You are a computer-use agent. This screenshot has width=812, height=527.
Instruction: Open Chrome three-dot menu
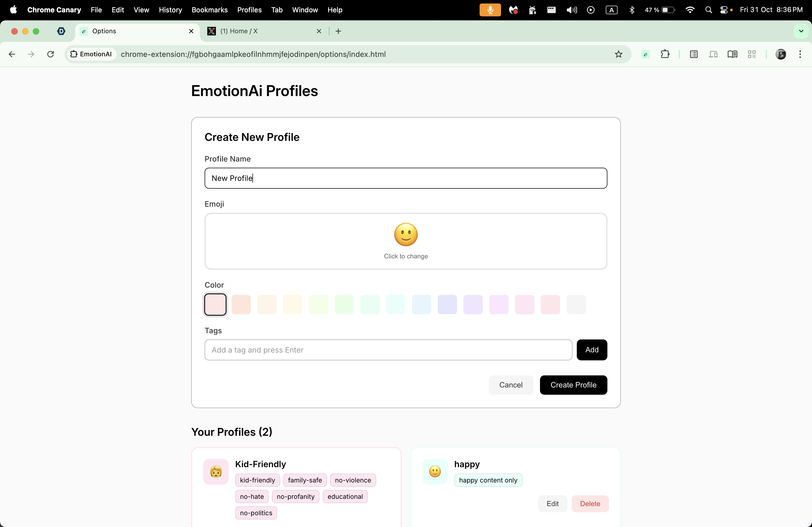(800, 54)
